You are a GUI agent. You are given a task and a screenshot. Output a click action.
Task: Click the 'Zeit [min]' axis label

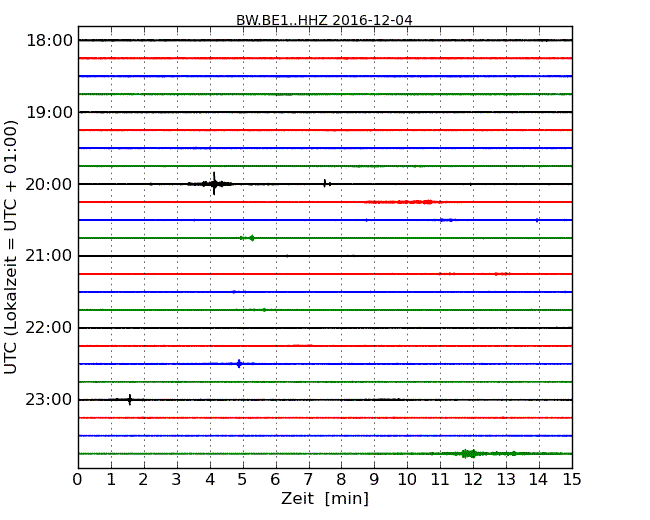point(325,498)
